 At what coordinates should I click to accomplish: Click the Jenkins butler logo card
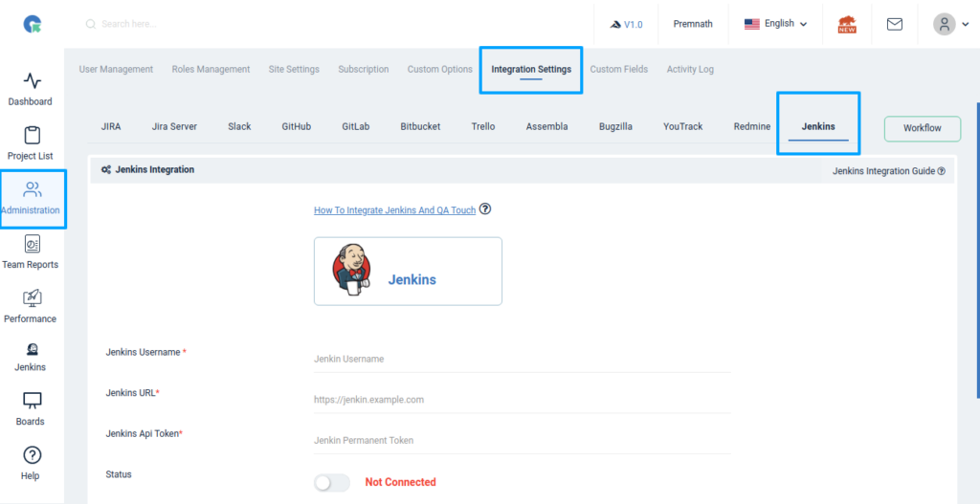pos(408,271)
